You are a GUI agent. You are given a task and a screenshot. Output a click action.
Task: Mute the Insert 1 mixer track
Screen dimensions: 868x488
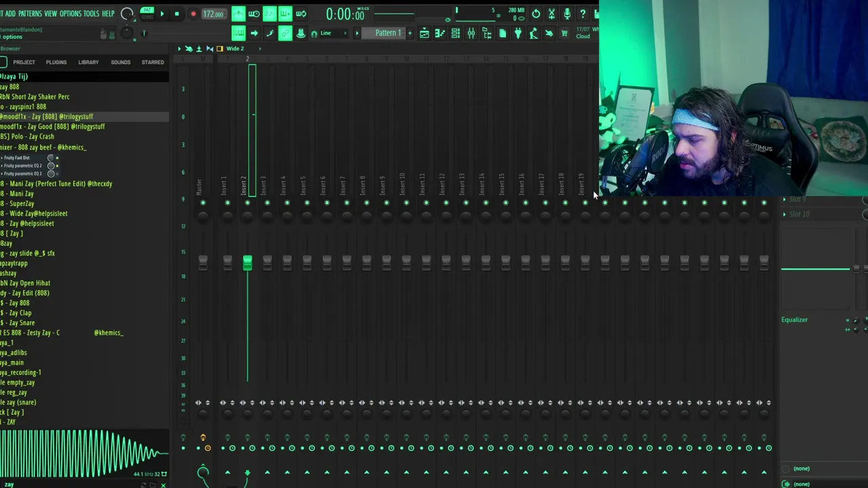pos(227,203)
